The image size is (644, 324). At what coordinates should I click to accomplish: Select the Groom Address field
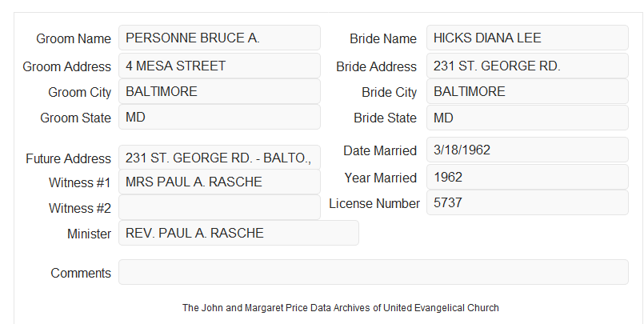click(219, 66)
